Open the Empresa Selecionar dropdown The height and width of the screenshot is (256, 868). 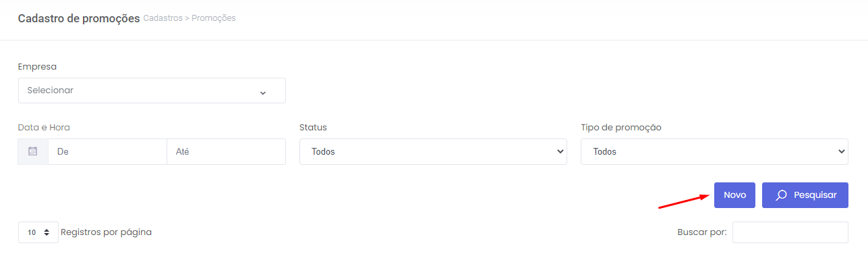tap(152, 91)
